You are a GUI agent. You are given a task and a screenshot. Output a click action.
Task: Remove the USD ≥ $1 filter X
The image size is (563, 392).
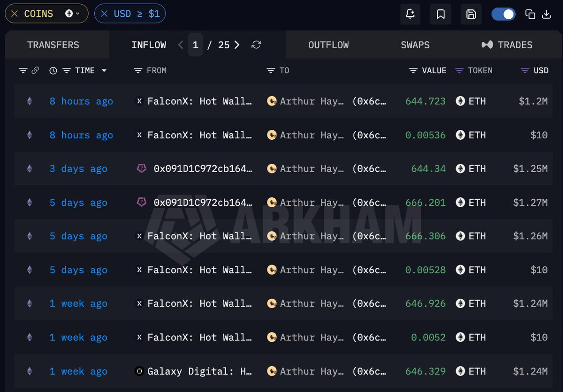click(x=104, y=14)
